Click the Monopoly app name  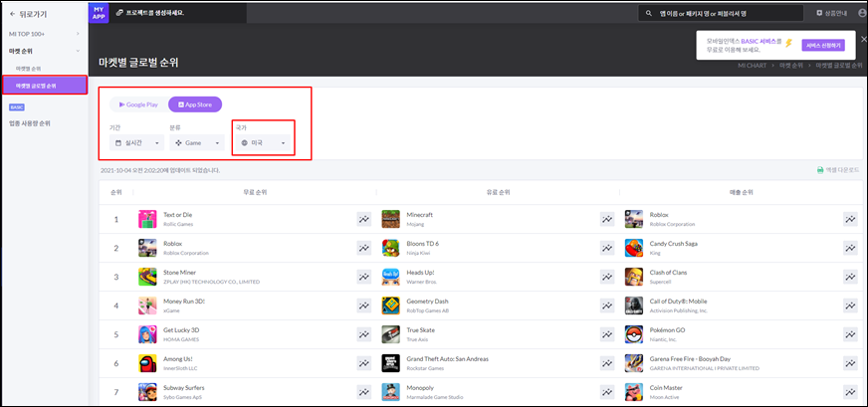pos(419,388)
